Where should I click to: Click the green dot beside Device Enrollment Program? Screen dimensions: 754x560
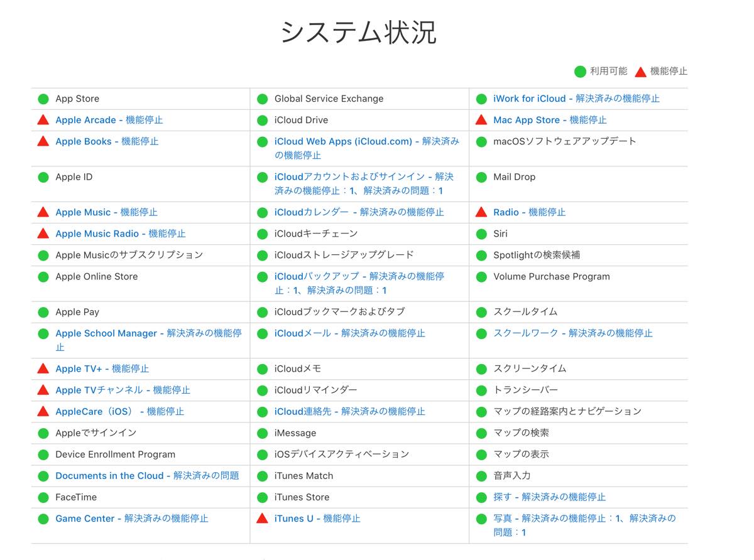43,455
